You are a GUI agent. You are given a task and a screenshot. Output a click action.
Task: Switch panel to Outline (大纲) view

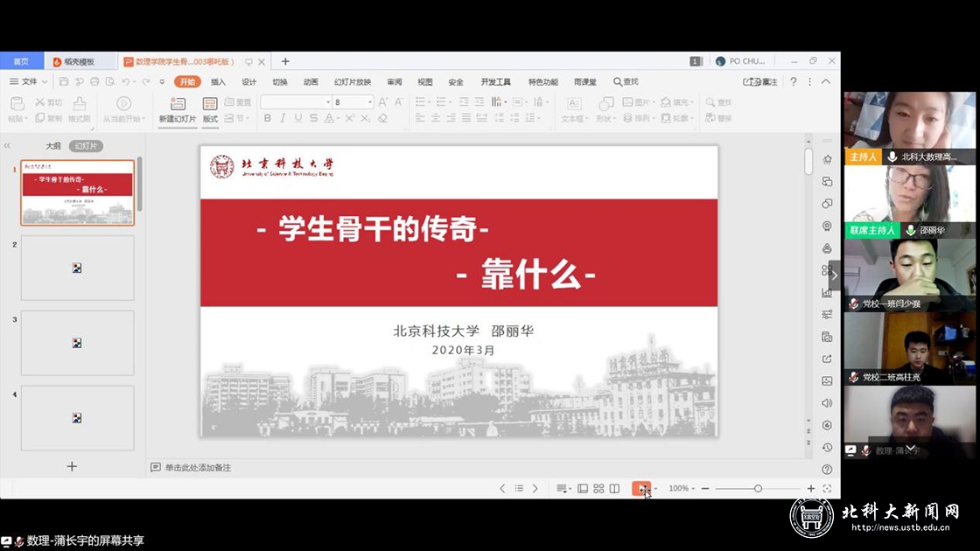click(53, 146)
